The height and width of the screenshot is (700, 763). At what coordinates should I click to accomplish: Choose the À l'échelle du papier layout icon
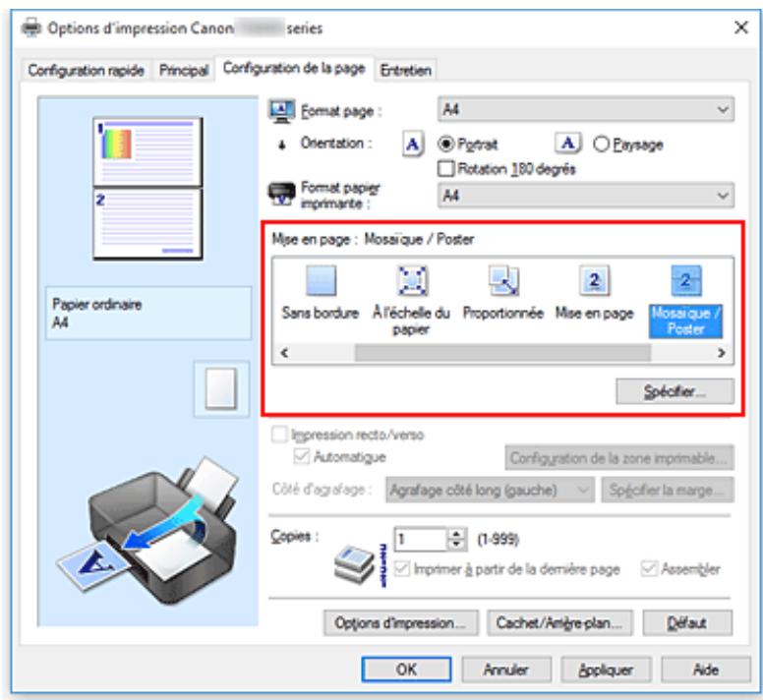pyautogui.click(x=412, y=280)
